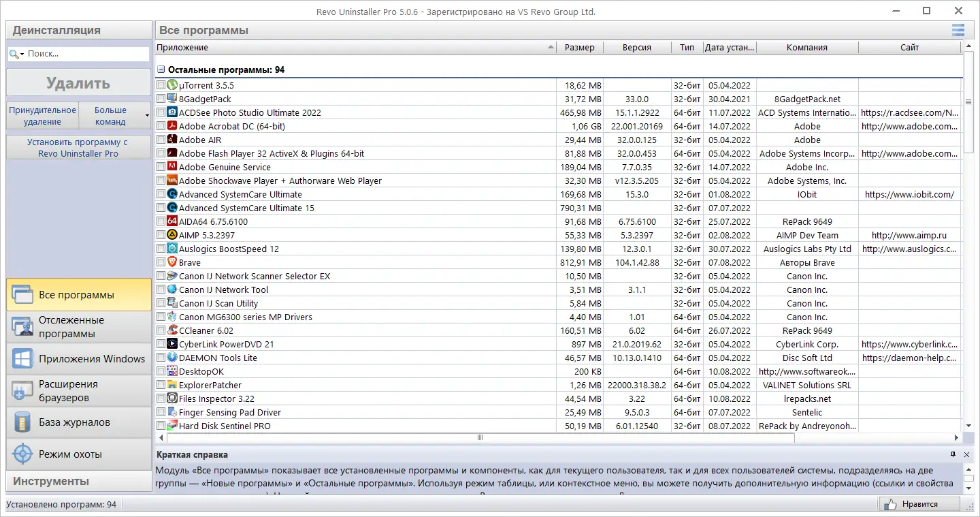Switch to Приложения Windows
The image size is (980, 517).
click(79, 359)
